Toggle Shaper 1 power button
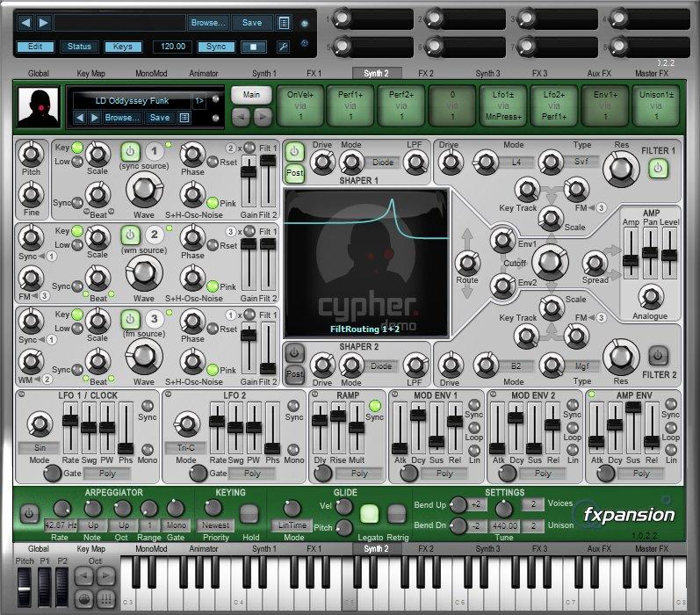The width and height of the screenshot is (700, 615). coord(294,151)
